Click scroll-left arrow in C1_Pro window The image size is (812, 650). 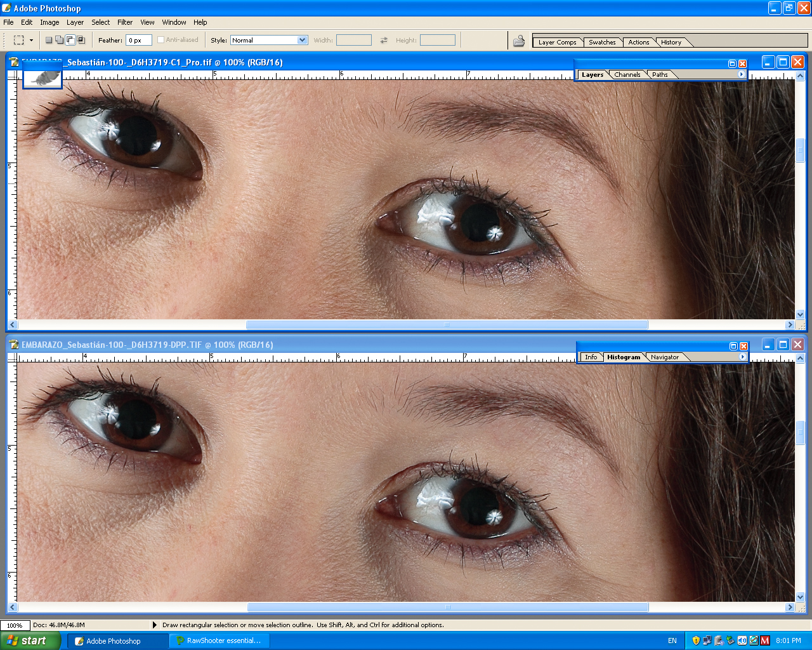13,324
